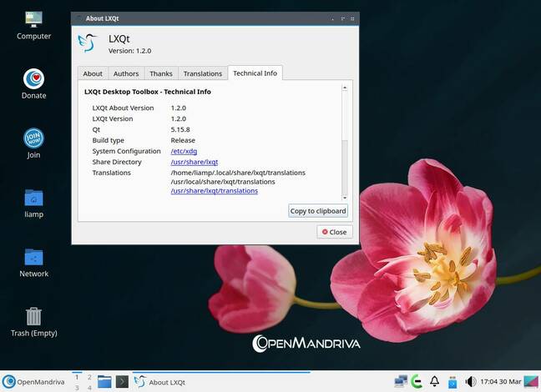Launch file manager from taskbar
541x392 pixels.
[104, 382]
